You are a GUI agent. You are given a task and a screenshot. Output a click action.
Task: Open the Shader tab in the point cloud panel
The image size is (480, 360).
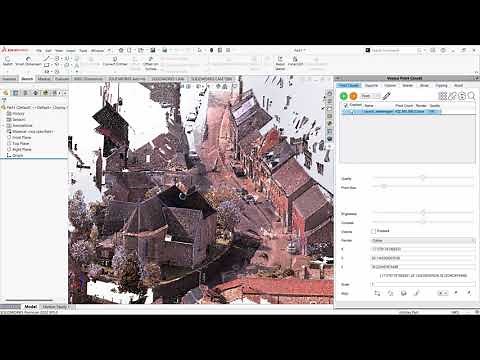pyautogui.click(x=407, y=86)
